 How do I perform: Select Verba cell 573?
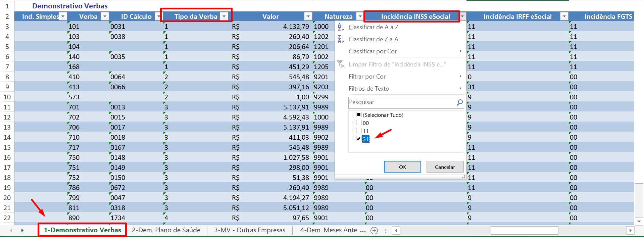tap(89, 97)
